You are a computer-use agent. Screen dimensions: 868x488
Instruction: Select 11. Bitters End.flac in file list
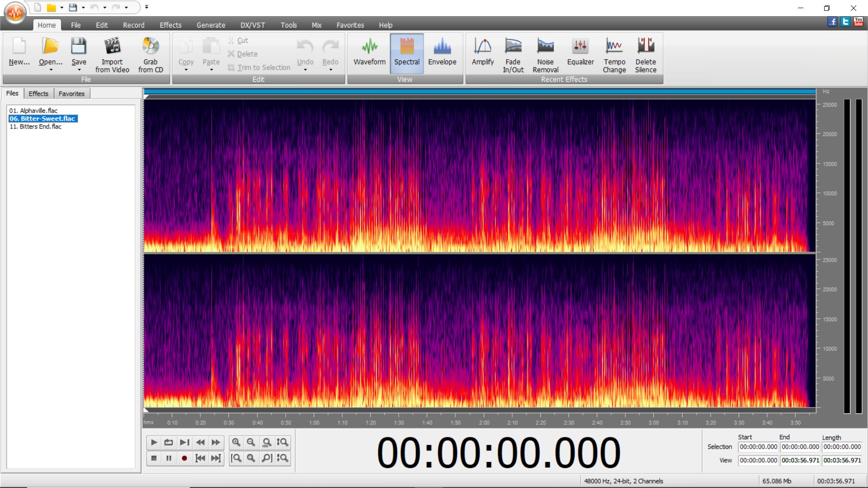(36, 127)
